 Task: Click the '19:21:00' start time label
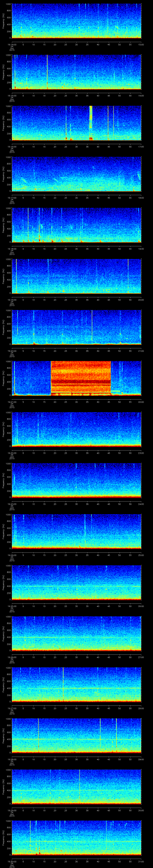[x=12, y=402]
